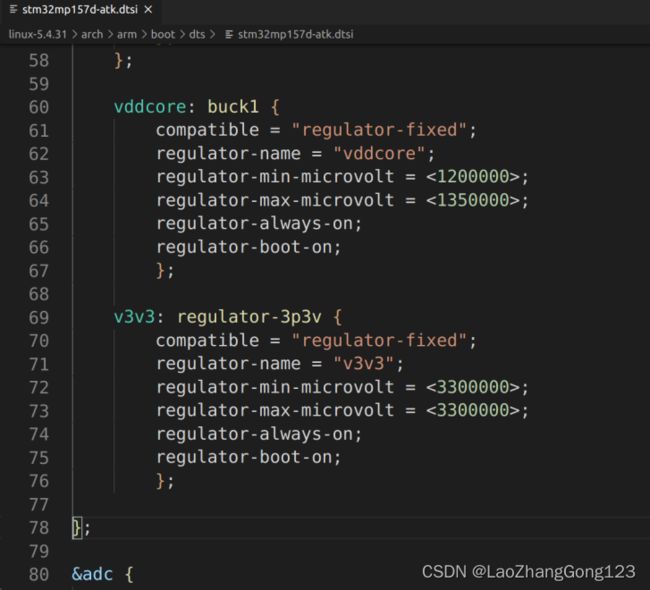Expand chevron after dts breadcrumb
This screenshot has height=590, width=650.
point(213,34)
